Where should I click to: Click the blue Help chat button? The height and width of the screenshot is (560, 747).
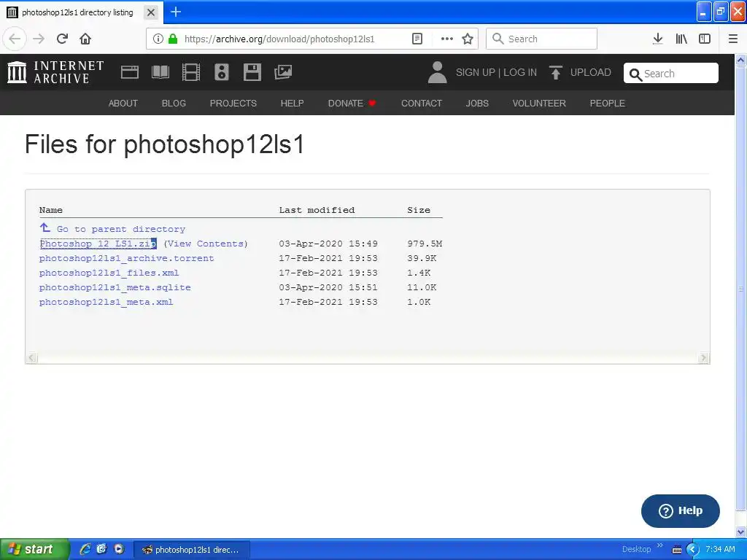coord(681,511)
